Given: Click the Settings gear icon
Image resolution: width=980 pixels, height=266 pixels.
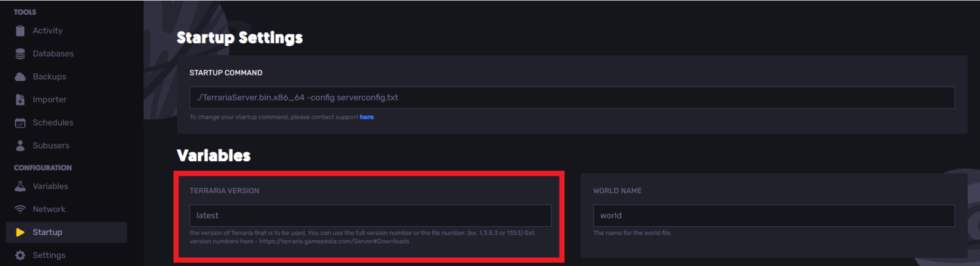Looking at the screenshot, I should click(x=20, y=255).
